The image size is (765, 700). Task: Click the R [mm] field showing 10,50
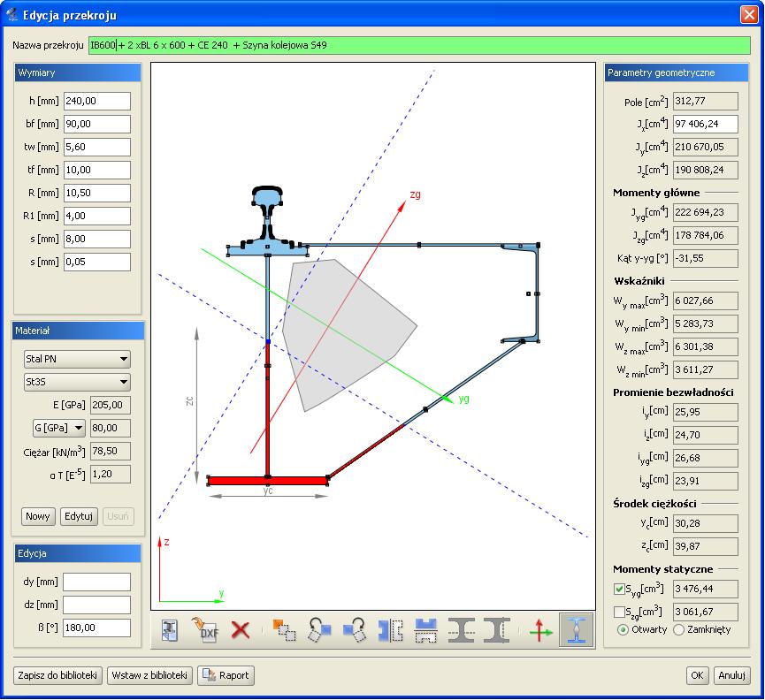tap(97, 193)
